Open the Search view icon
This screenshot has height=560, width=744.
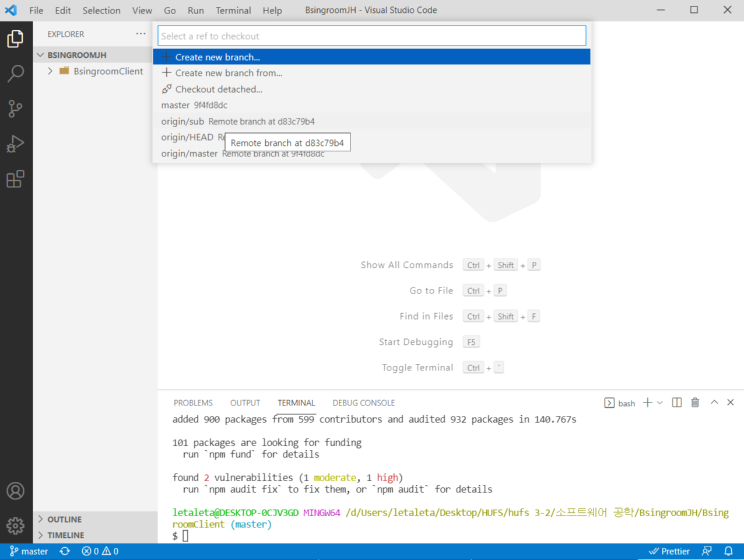pyautogui.click(x=16, y=73)
